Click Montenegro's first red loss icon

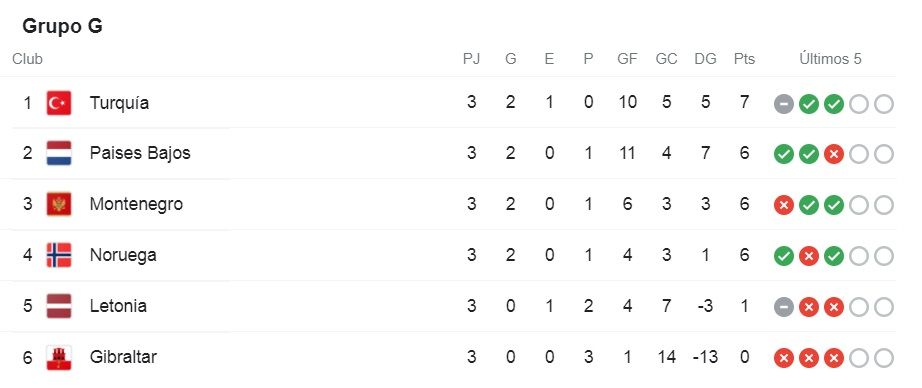click(783, 205)
